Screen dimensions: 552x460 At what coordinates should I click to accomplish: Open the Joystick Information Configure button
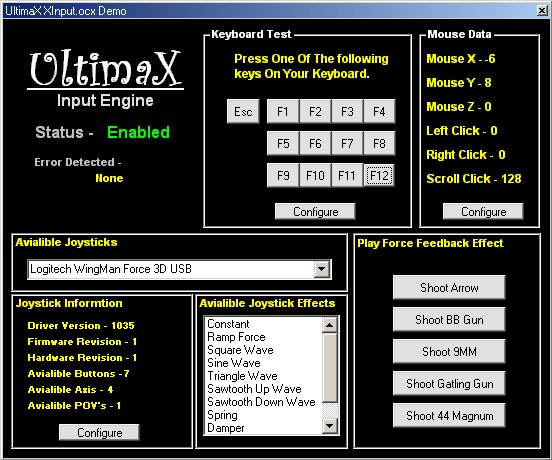tap(99, 433)
